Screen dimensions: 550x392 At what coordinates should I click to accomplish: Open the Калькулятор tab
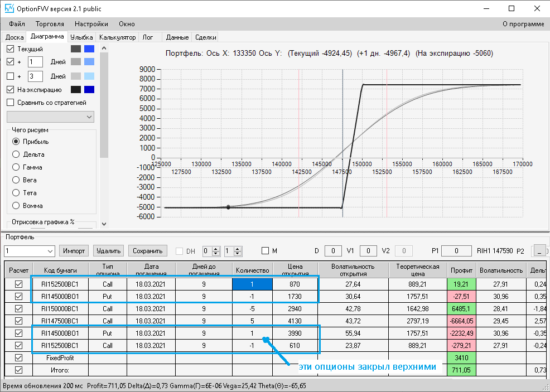118,37
